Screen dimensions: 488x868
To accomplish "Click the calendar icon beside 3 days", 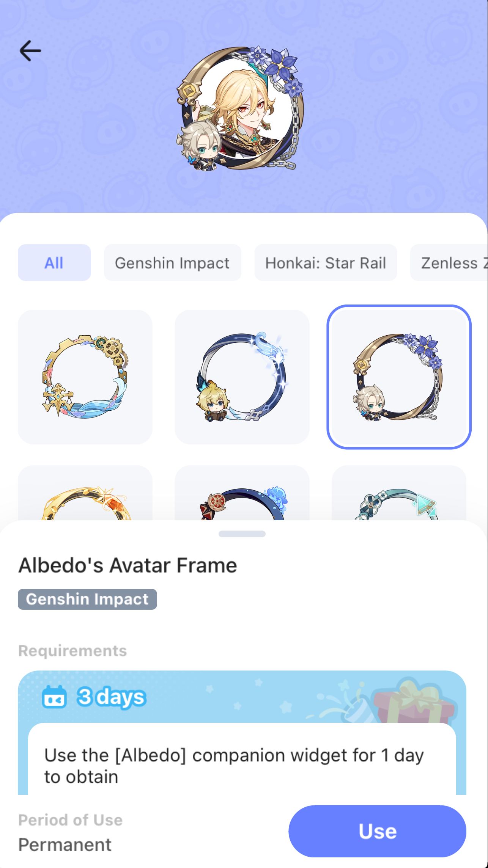I will pyautogui.click(x=54, y=697).
